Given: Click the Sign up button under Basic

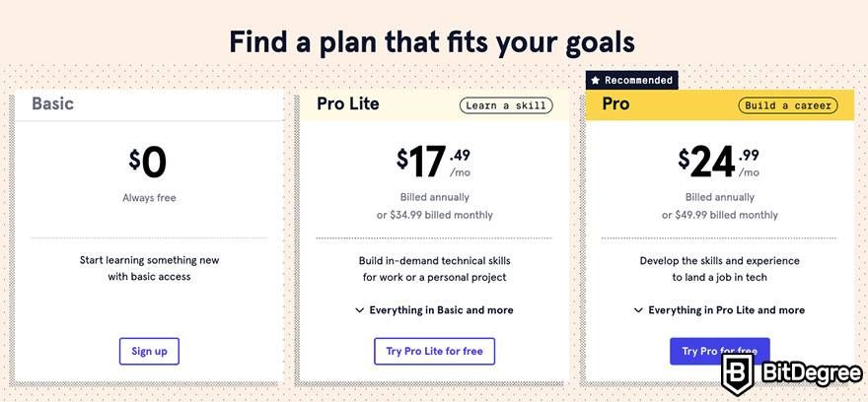Looking at the screenshot, I should [x=149, y=351].
